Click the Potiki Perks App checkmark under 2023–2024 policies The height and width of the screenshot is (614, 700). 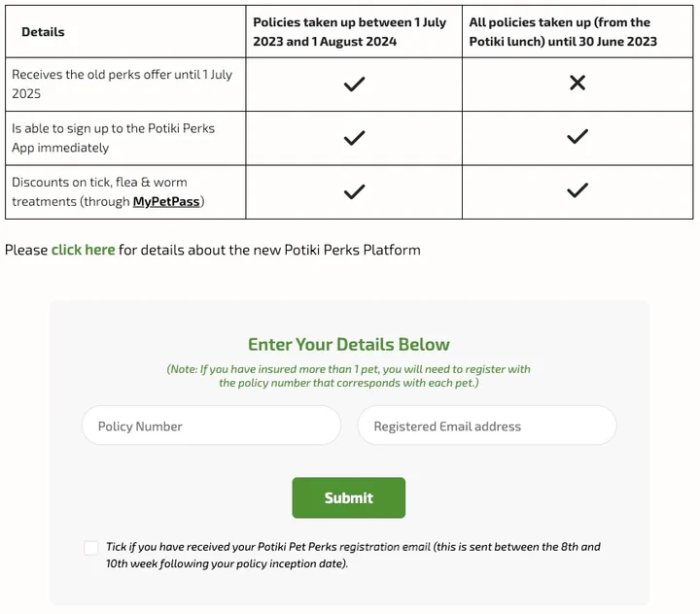354,138
